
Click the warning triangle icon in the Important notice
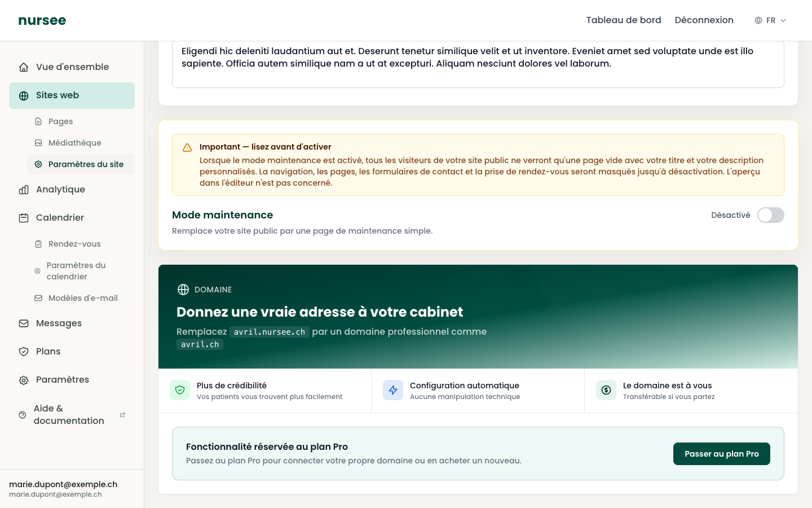pos(187,147)
